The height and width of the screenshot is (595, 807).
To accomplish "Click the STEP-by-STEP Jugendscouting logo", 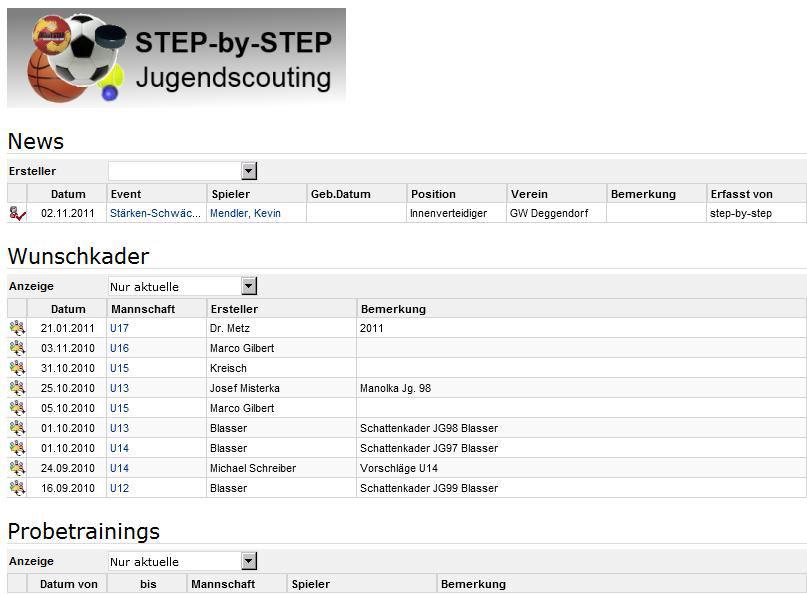I will [x=176, y=58].
